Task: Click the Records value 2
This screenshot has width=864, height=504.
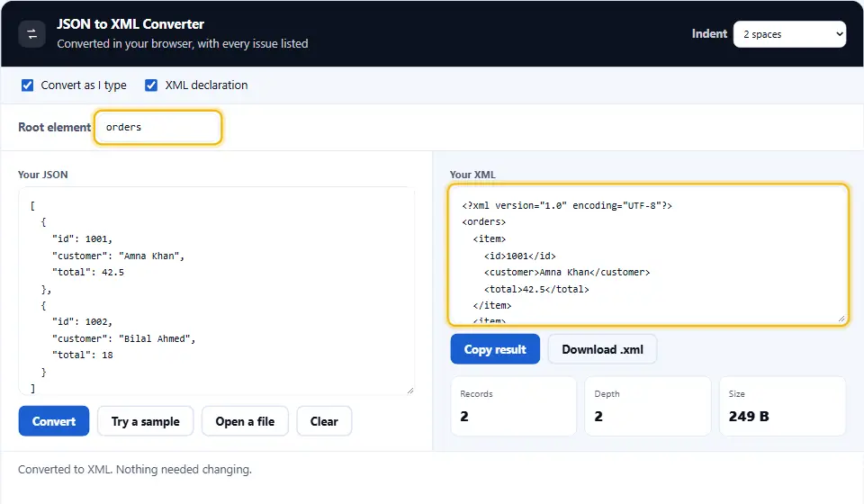Action: click(x=464, y=417)
